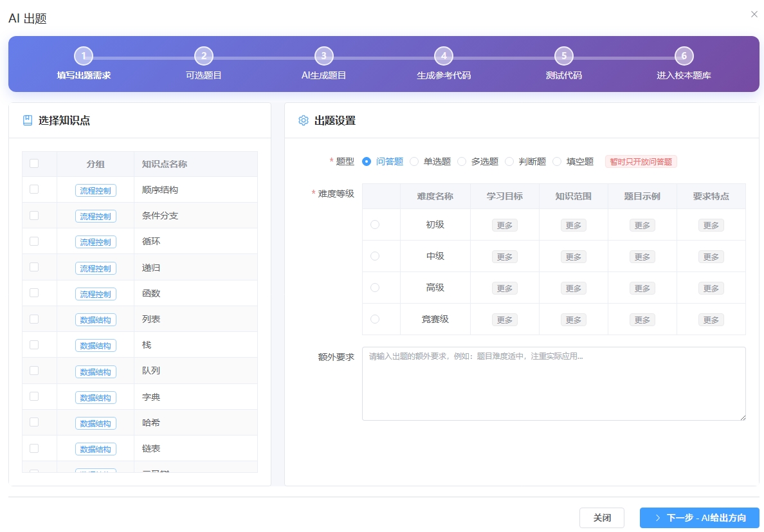Select the 单选题 question type

(414, 161)
